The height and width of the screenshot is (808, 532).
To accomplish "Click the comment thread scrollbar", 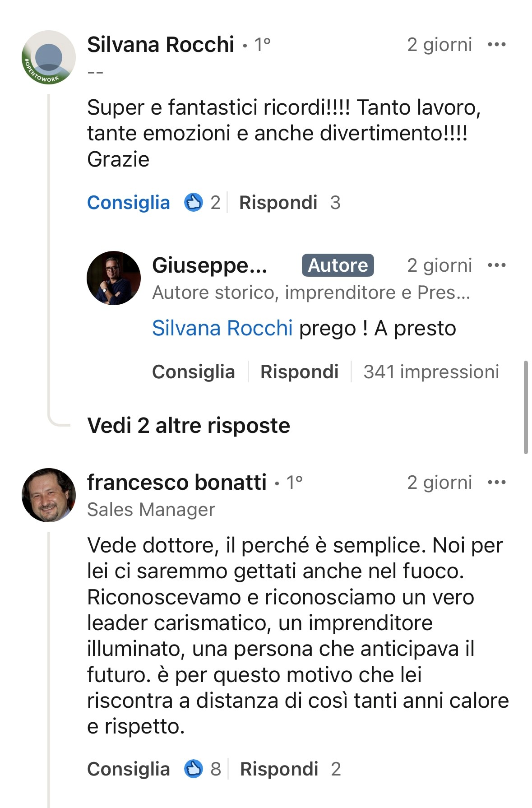I will point(526,407).
